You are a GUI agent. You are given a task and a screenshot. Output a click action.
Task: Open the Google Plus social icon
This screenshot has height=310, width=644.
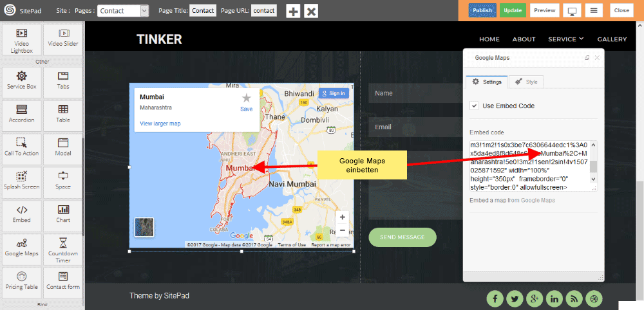coord(535,298)
